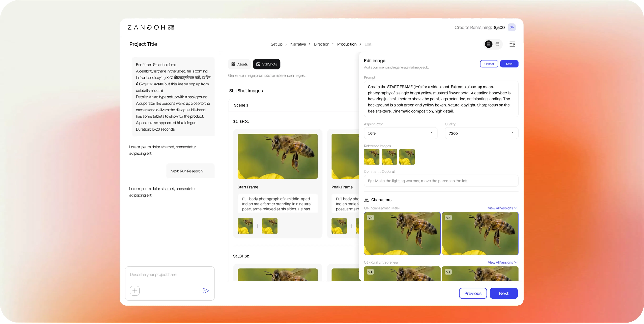Save the image edit
Viewport: 644px width, 324px height.
coord(509,64)
